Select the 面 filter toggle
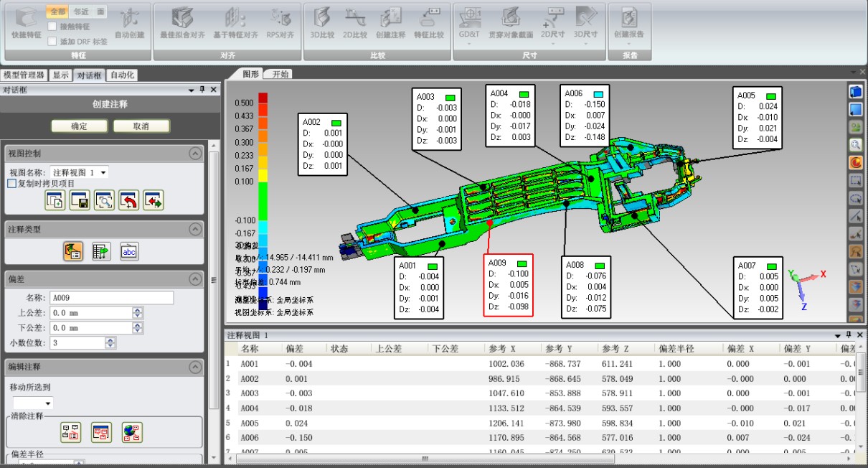868x468 pixels. pyautogui.click(x=100, y=11)
